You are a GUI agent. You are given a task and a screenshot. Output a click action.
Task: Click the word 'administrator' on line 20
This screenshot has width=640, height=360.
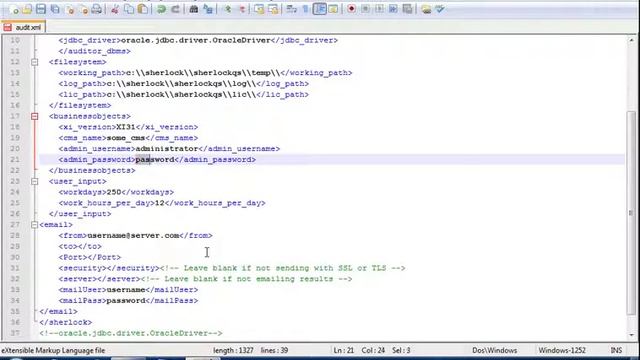click(167, 149)
